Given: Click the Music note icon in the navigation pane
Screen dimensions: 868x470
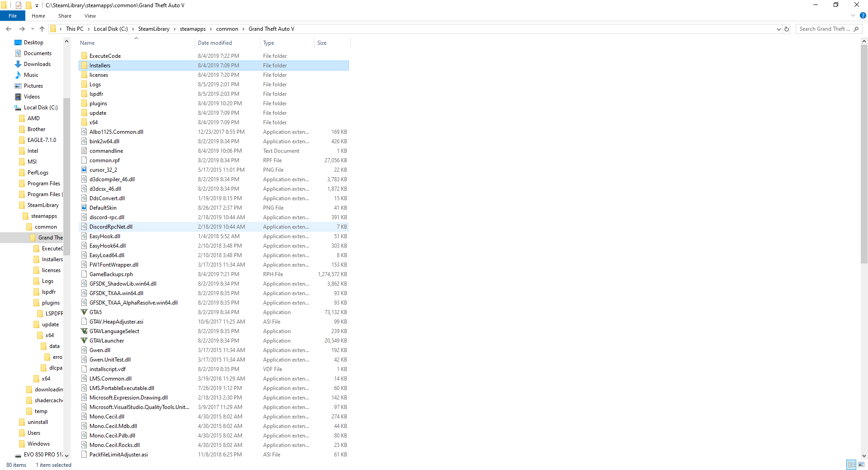Looking at the screenshot, I should pyautogui.click(x=18, y=75).
